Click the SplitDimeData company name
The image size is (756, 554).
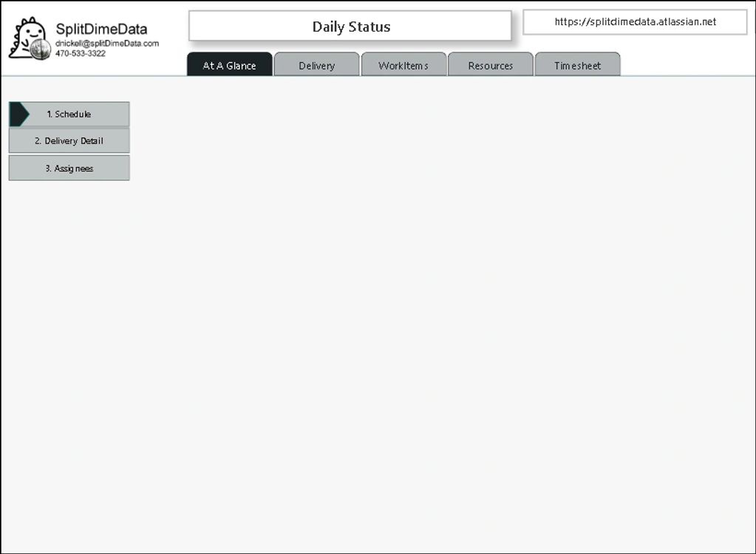101,29
